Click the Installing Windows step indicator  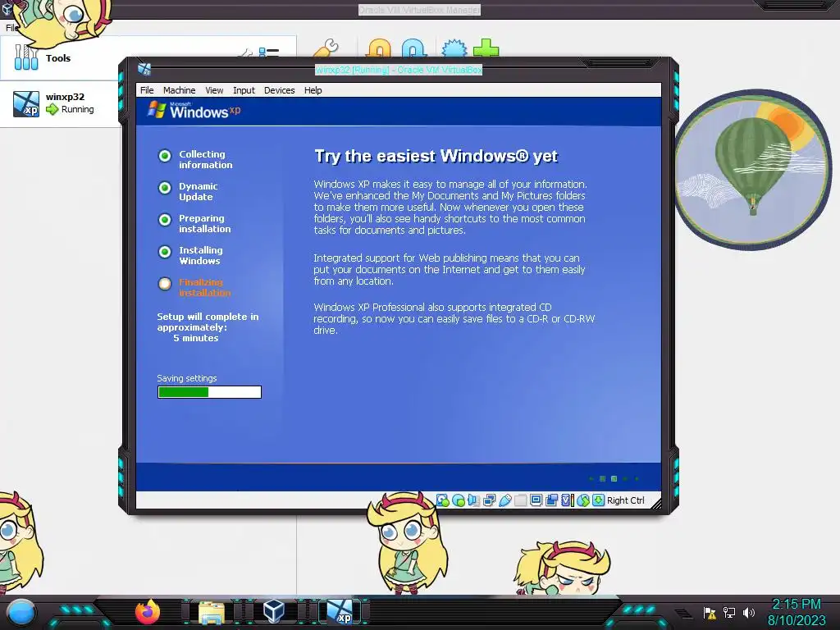pyautogui.click(x=164, y=251)
